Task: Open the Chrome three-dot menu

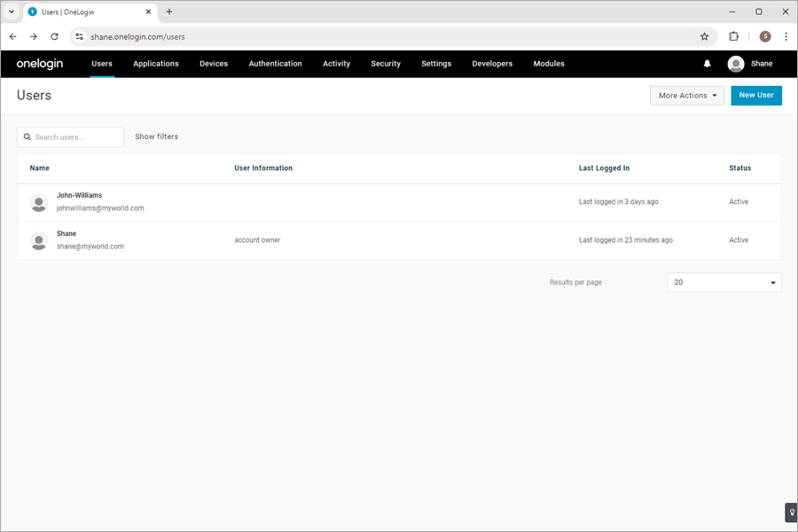Action: tap(786, 36)
